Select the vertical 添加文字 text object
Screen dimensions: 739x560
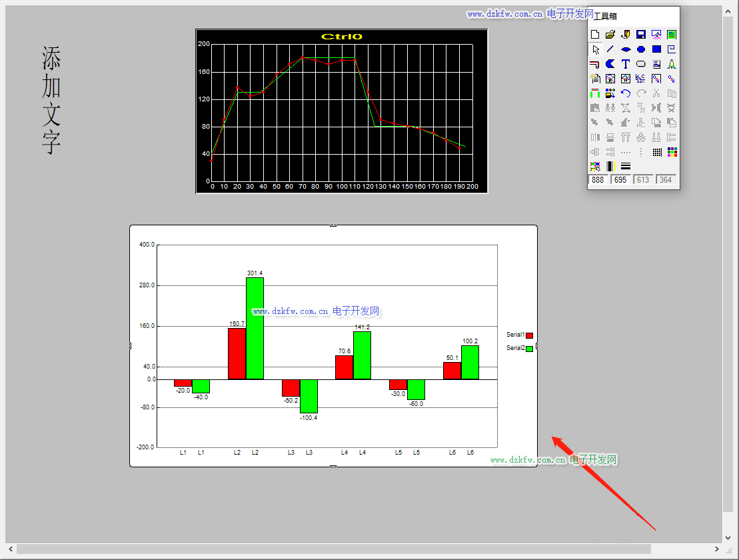pos(51,100)
